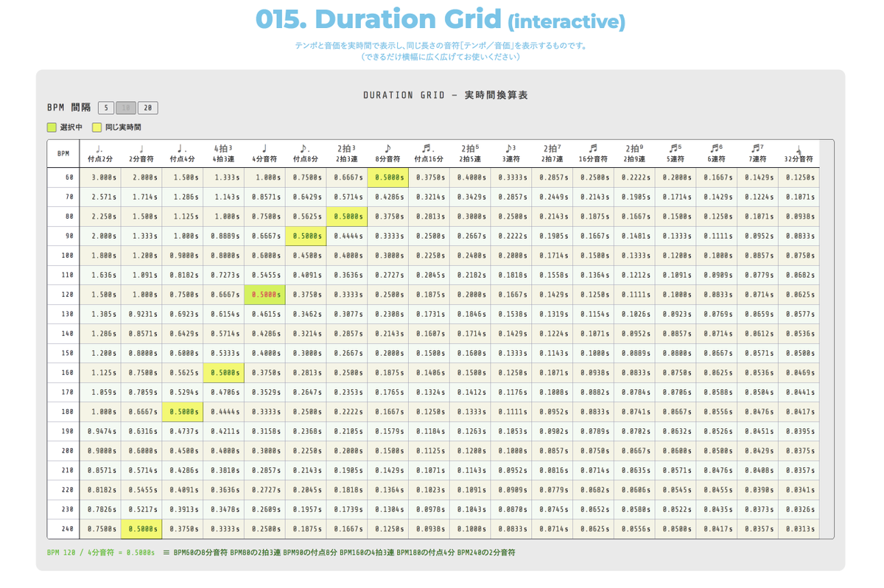
Task: Select the 2分音符 half note column header
Action: (141, 153)
